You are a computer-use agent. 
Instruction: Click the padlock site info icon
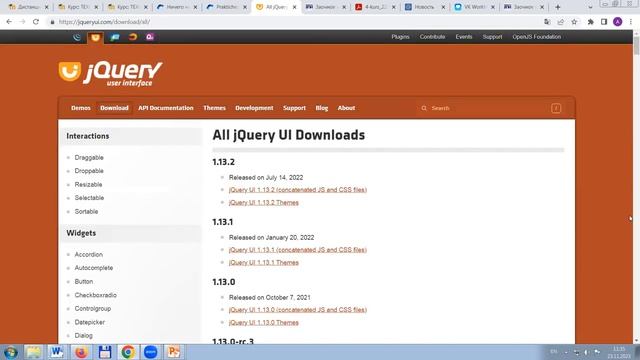click(52, 22)
